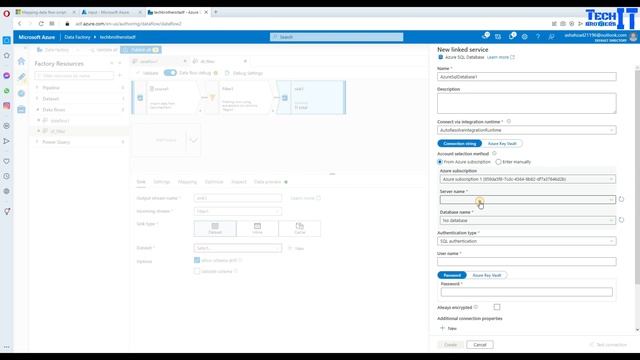640x360 pixels.
Task: Select From Azure subscription radio option
Action: click(440, 162)
